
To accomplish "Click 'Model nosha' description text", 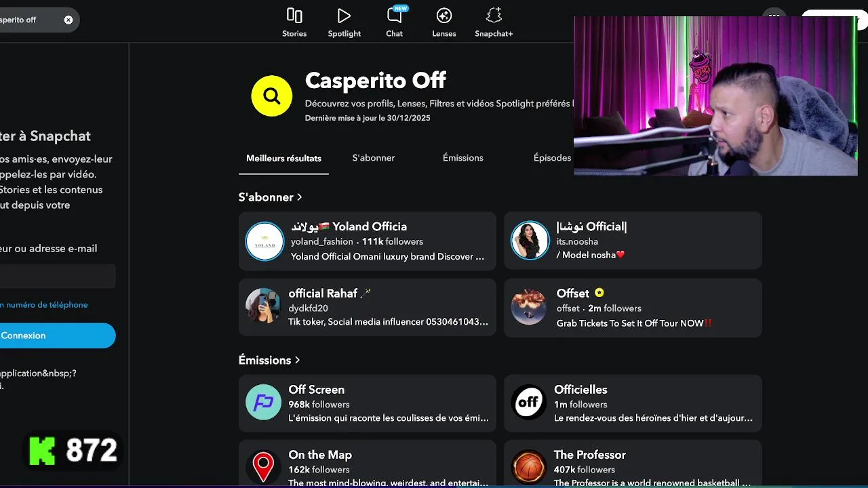I will pyautogui.click(x=589, y=255).
